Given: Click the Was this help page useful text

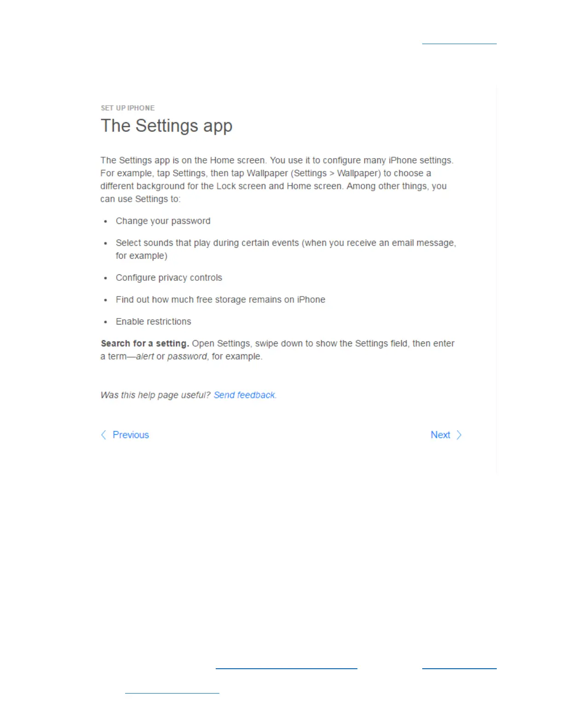Looking at the screenshot, I should click(x=155, y=395).
